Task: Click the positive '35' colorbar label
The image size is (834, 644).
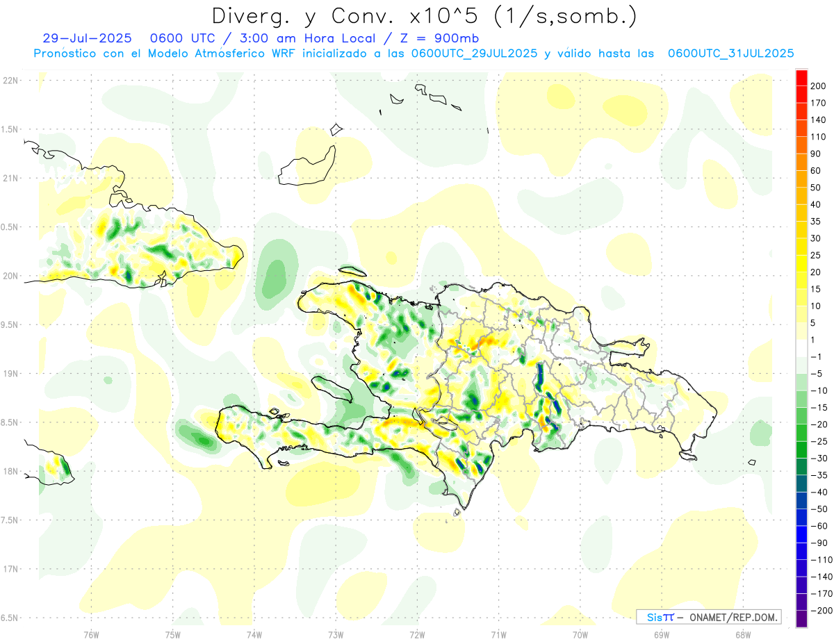Action: (x=816, y=222)
